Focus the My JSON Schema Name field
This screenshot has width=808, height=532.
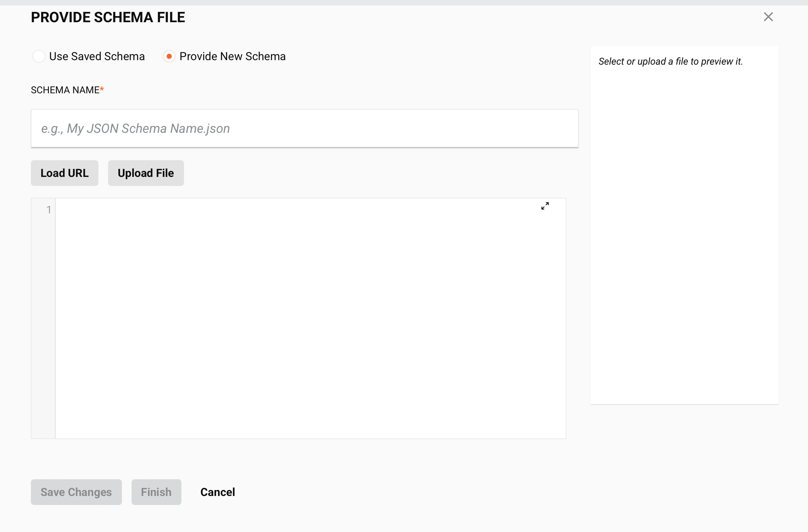[x=304, y=128]
